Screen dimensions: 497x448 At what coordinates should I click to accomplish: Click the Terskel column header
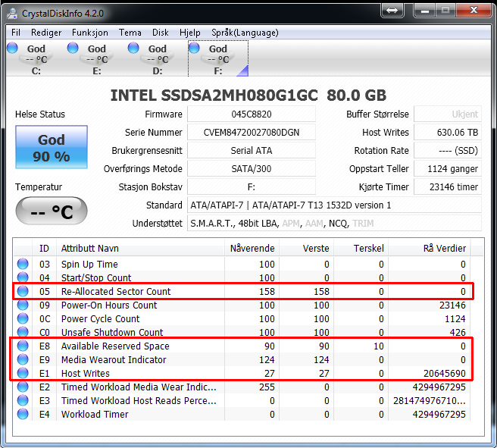[361, 248]
